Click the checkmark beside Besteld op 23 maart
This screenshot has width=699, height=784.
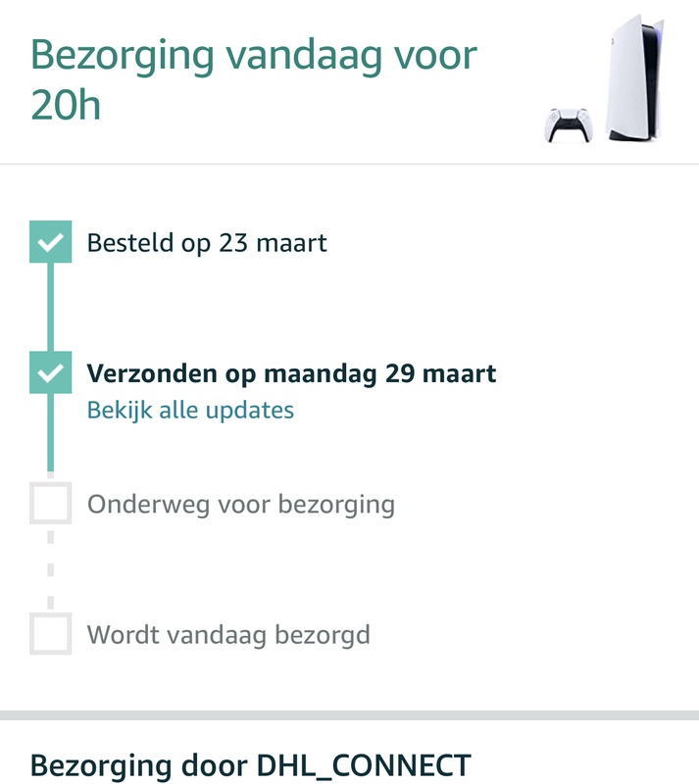point(50,242)
